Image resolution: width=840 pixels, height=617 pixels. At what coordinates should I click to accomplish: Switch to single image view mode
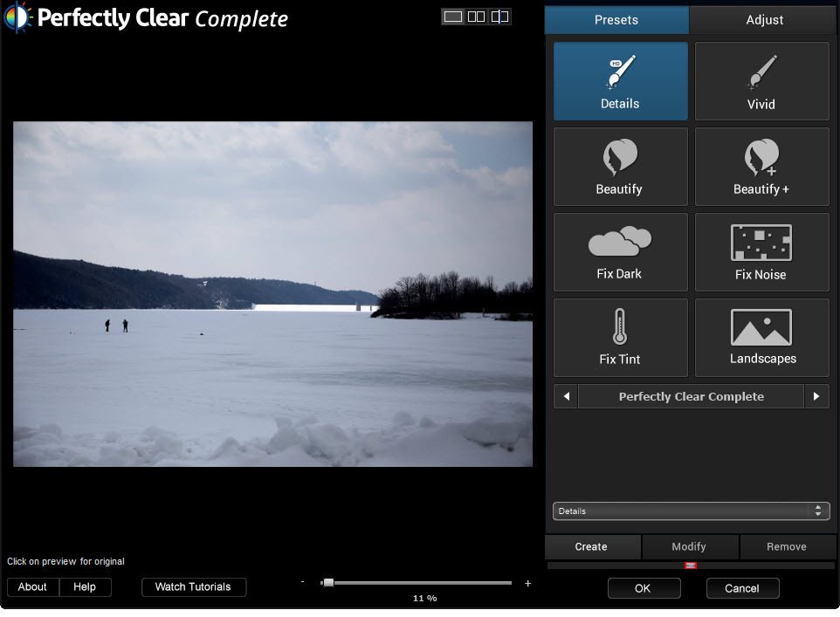tap(453, 17)
